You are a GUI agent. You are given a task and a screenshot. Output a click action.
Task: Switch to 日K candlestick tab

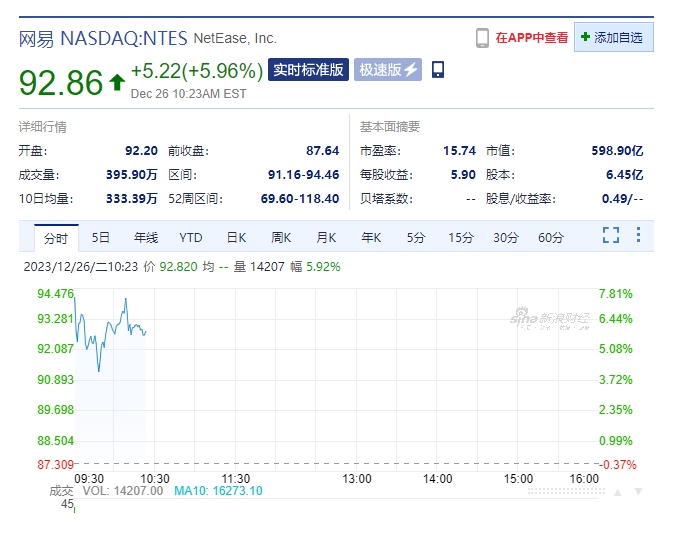pyautogui.click(x=236, y=237)
